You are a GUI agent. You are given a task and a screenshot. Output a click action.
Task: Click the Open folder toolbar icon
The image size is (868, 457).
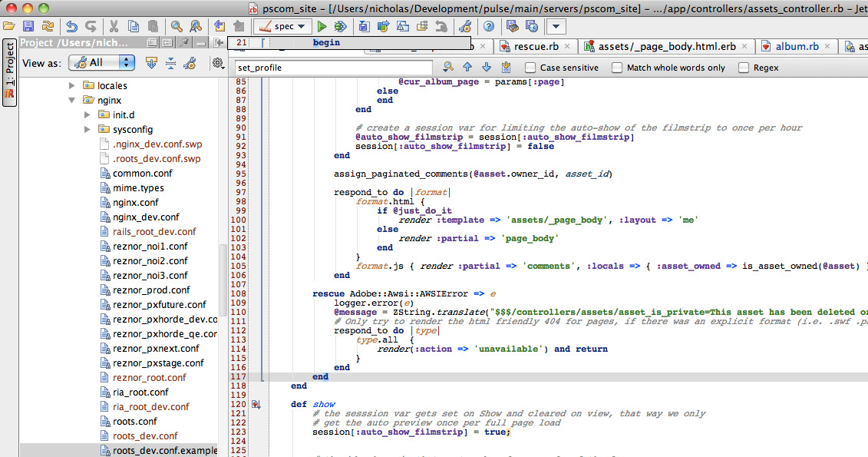tap(9, 26)
